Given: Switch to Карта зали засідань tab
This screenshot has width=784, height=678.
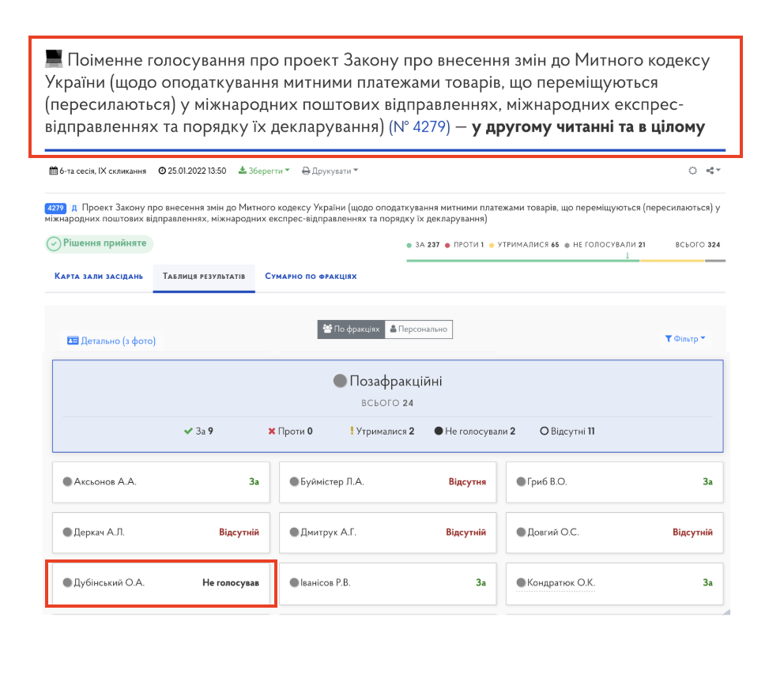Looking at the screenshot, I should (x=99, y=276).
